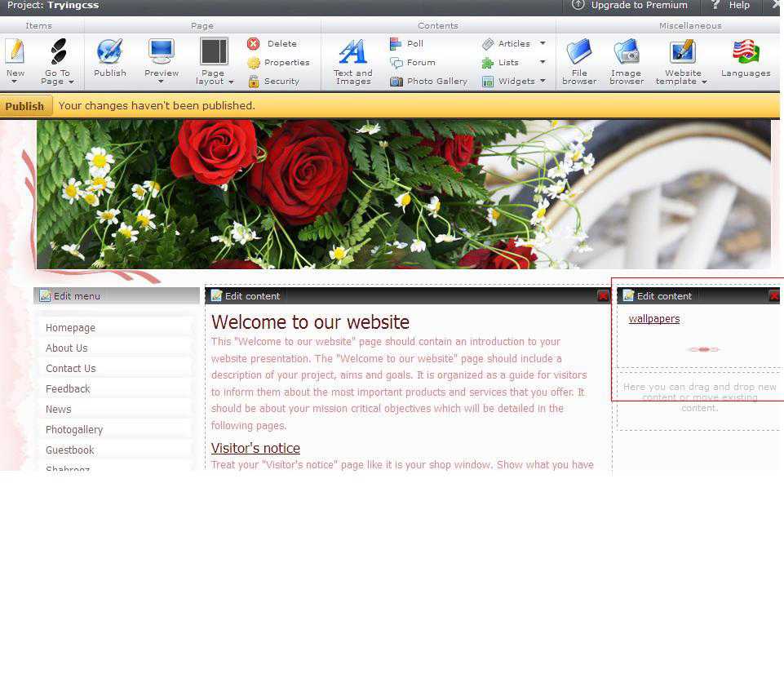Click the yellow Publish button in notification bar
Viewport: 784px width, 687px height.
pos(25,106)
